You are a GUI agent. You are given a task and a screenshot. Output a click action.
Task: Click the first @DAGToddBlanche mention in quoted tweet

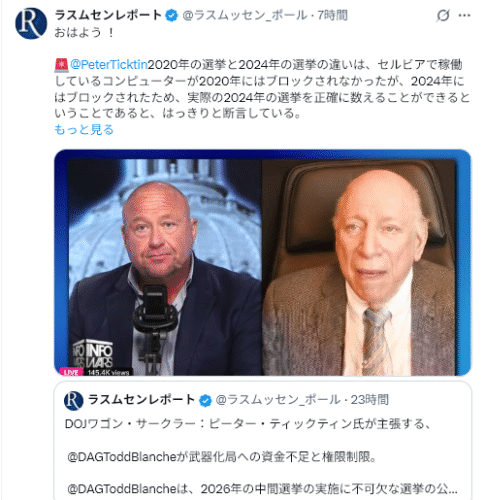121,457
